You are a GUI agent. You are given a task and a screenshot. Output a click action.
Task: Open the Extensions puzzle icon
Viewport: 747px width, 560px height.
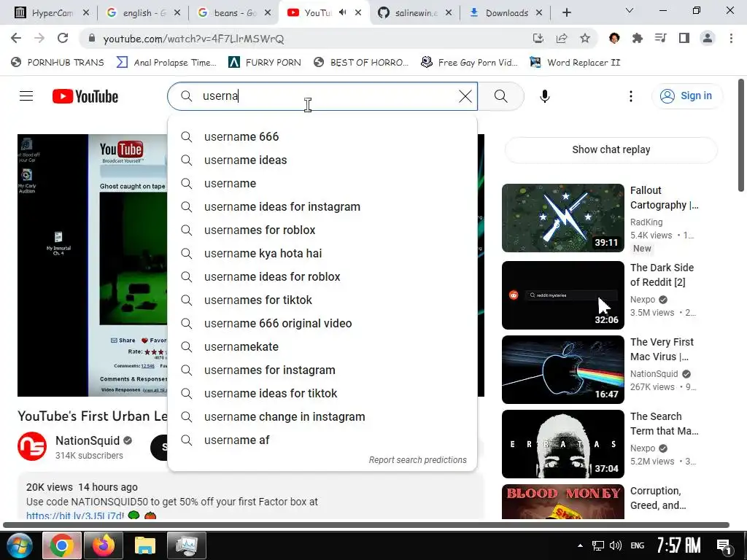(x=638, y=38)
